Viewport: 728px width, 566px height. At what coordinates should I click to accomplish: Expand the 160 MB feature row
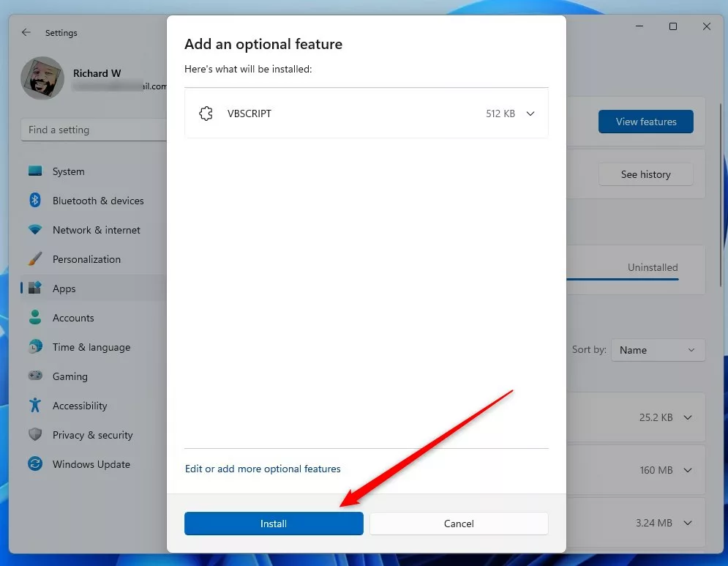[x=688, y=470]
